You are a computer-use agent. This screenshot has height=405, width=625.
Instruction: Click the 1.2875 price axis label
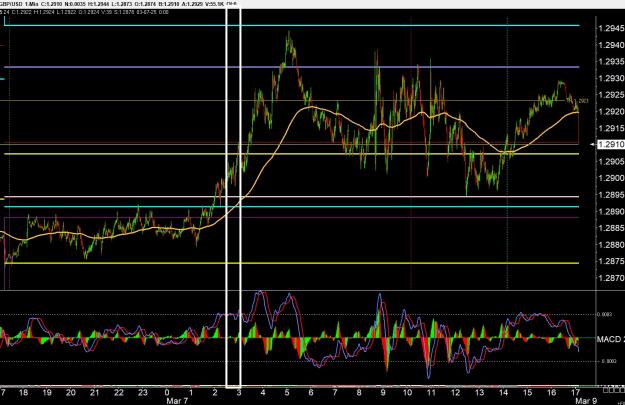611,261
